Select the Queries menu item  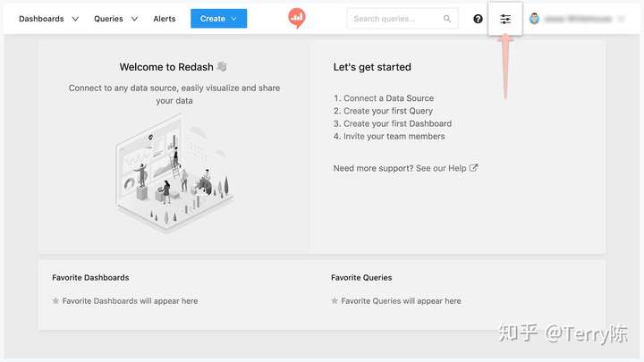108,19
